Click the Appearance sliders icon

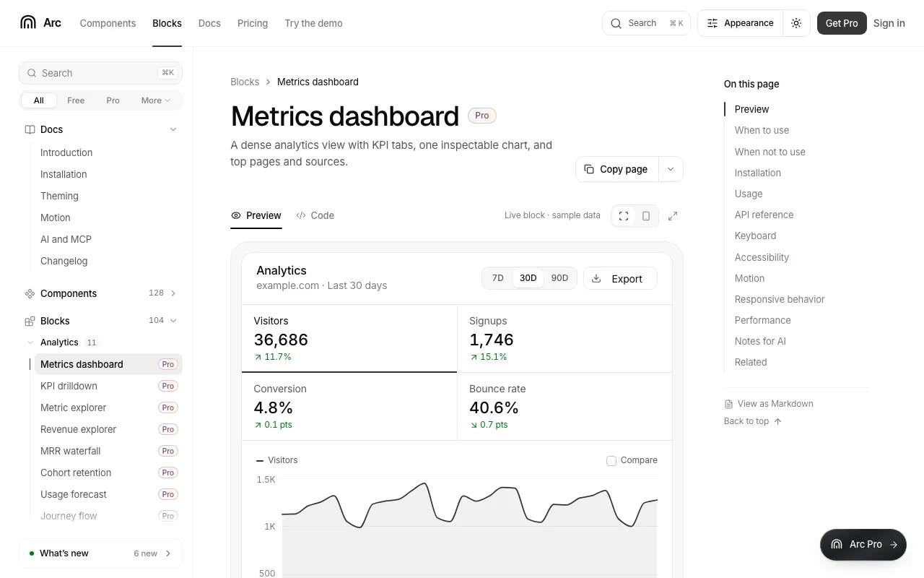(x=712, y=23)
